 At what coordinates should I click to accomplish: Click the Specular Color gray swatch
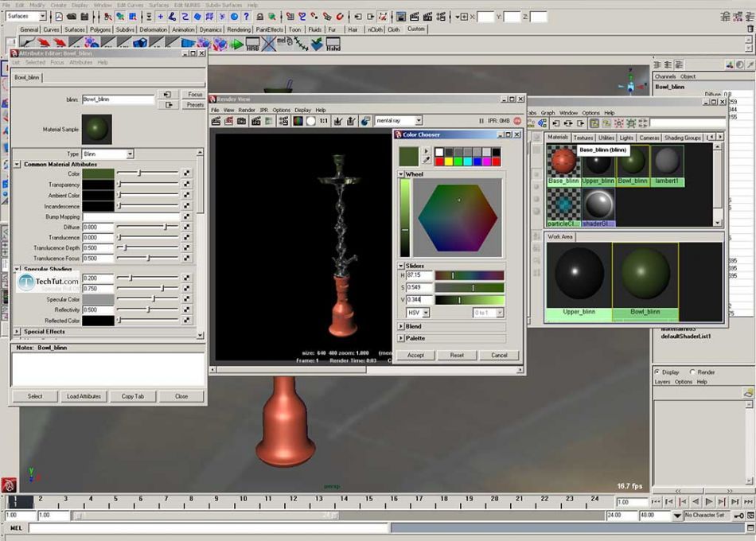click(99, 299)
